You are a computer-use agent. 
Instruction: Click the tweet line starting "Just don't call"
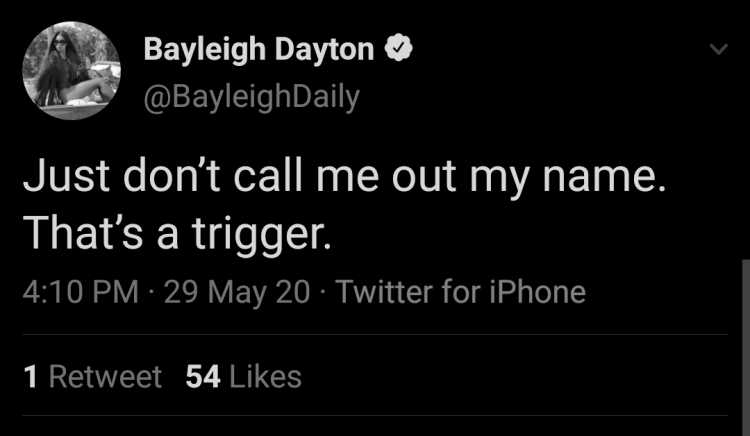coord(344,177)
